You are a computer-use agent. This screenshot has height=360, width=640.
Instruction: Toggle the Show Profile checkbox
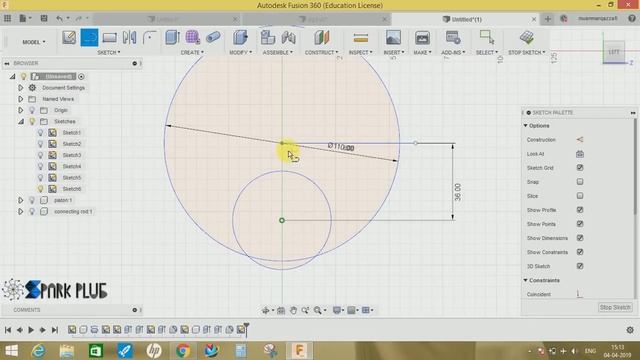pos(580,210)
